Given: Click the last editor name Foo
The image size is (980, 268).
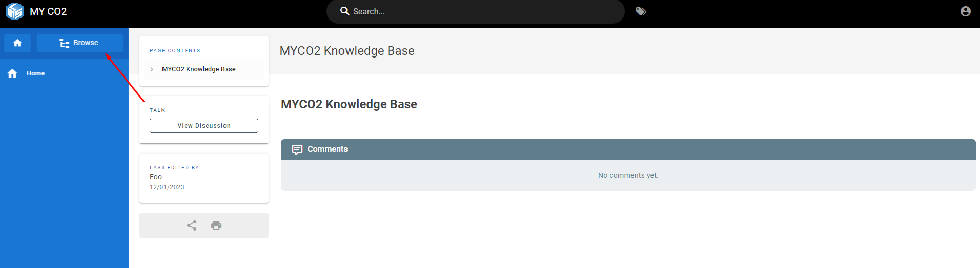Looking at the screenshot, I should coord(156,177).
